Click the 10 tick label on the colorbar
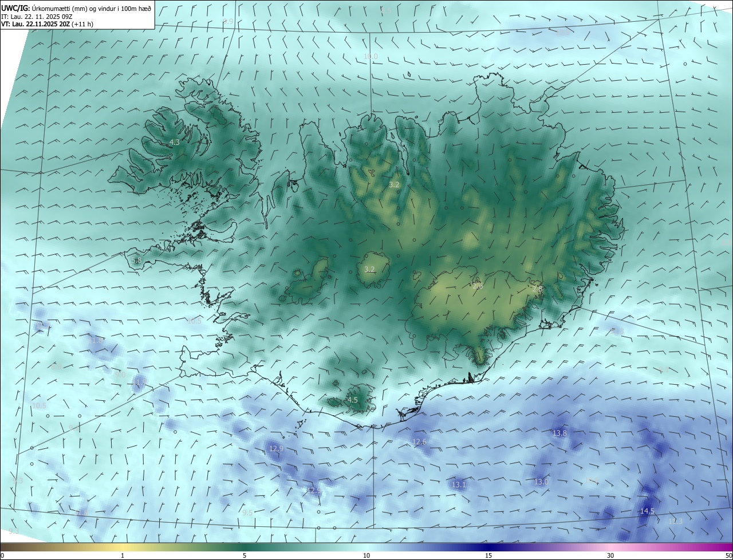Image resolution: width=733 pixels, height=560 pixels. coord(366,555)
